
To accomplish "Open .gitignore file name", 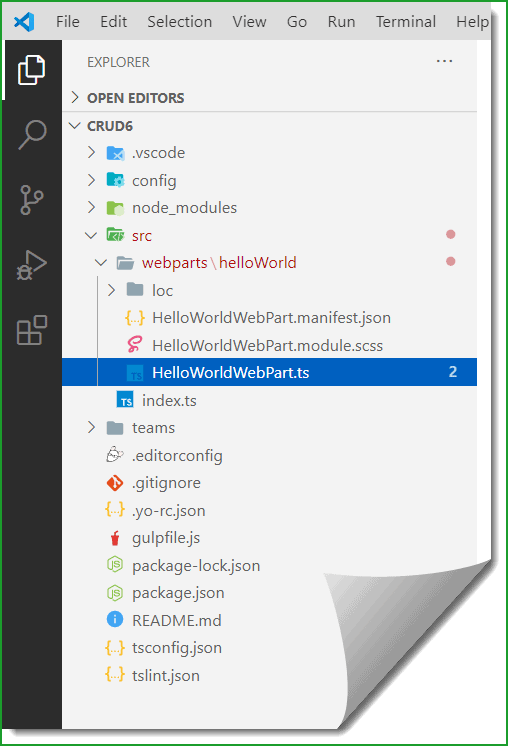I will (166, 483).
